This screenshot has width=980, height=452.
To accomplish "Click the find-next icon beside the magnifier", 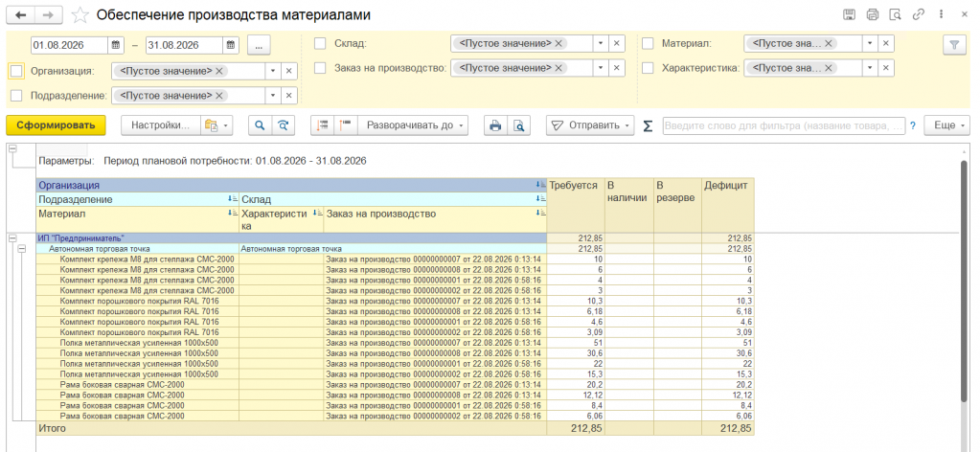I will click(284, 125).
